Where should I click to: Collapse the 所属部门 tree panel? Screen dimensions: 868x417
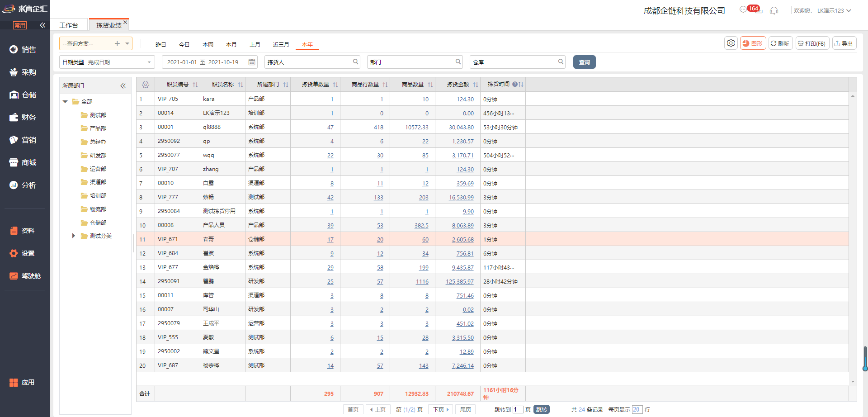pyautogui.click(x=123, y=85)
